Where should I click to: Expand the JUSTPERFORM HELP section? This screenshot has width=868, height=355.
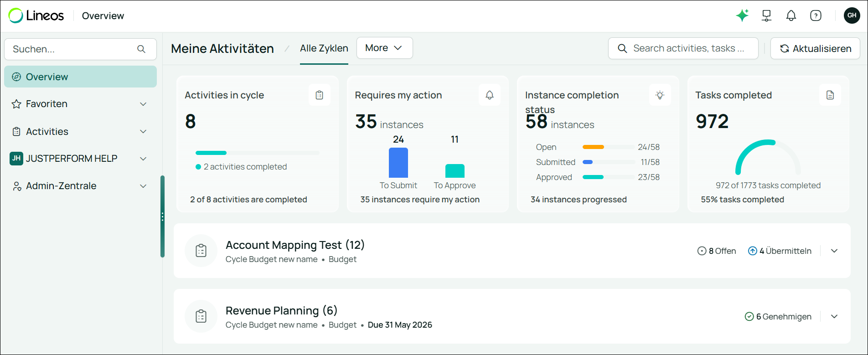coord(143,159)
